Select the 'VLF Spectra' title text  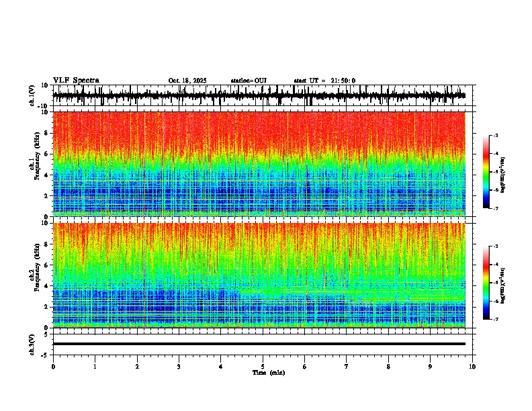point(76,81)
